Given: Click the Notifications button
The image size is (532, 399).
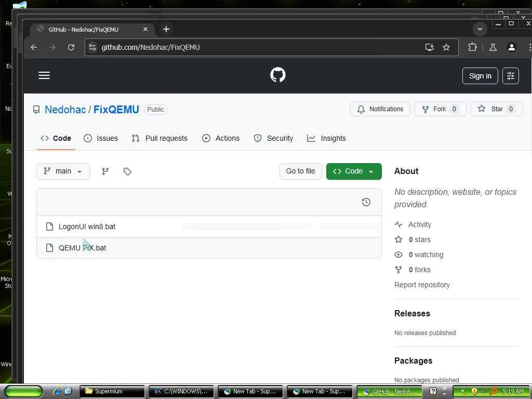Looking at the screenshot, I should click(380, 109).
